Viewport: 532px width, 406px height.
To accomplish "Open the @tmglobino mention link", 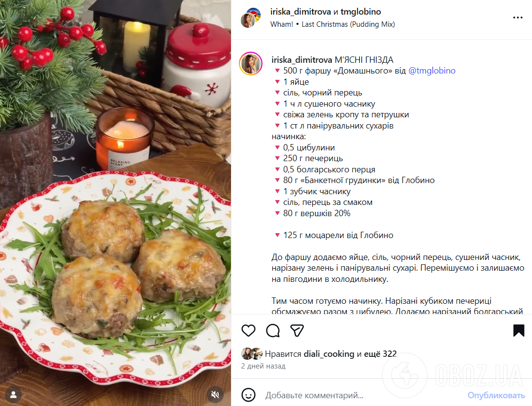I will (432, 71).
